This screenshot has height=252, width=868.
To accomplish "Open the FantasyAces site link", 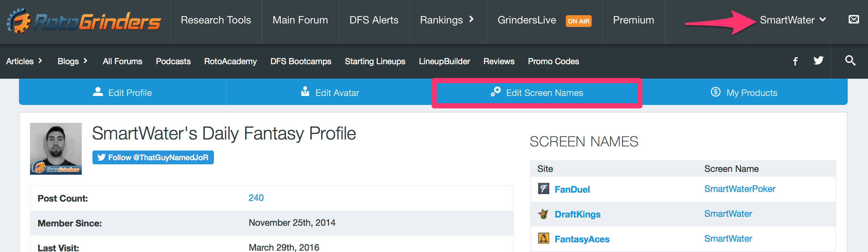I will (582, 239).
